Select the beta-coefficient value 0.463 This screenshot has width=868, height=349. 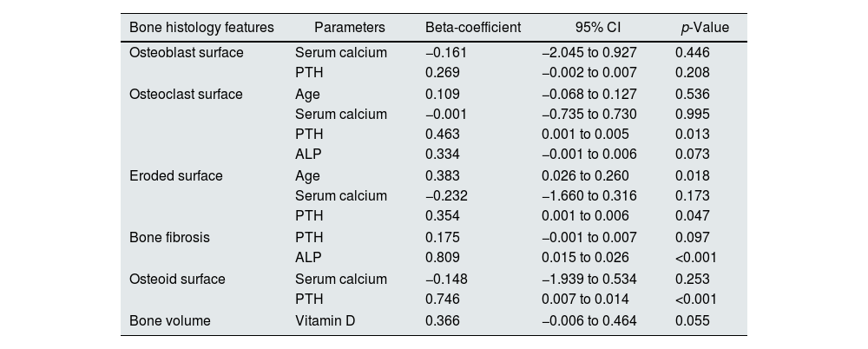point(443,135)
